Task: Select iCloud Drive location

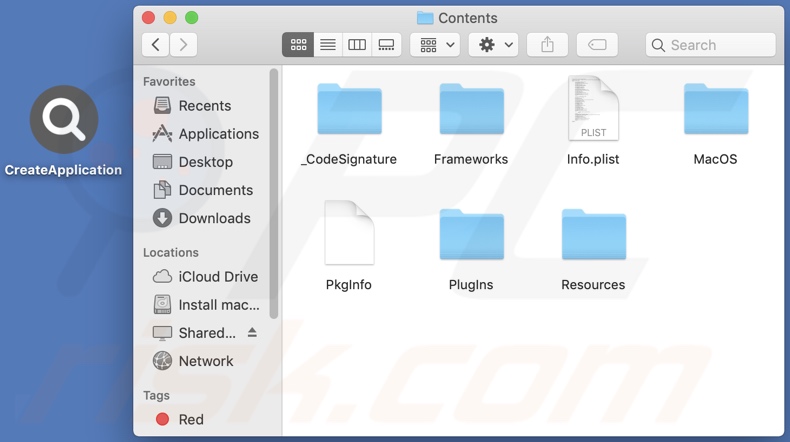Action: pos(206,277)
